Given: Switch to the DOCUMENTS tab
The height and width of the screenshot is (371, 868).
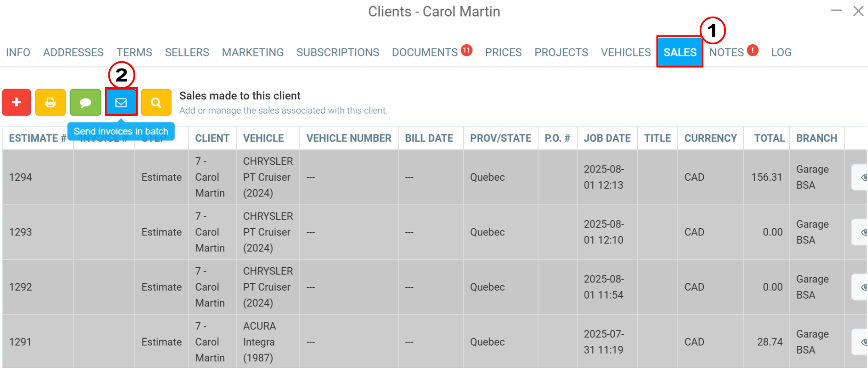Looking at the screenshot, I should [x=425, y=52].
